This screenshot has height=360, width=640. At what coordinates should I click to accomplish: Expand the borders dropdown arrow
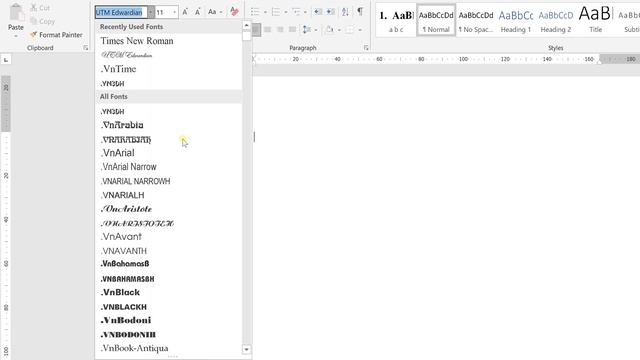[x=360, y=30]
